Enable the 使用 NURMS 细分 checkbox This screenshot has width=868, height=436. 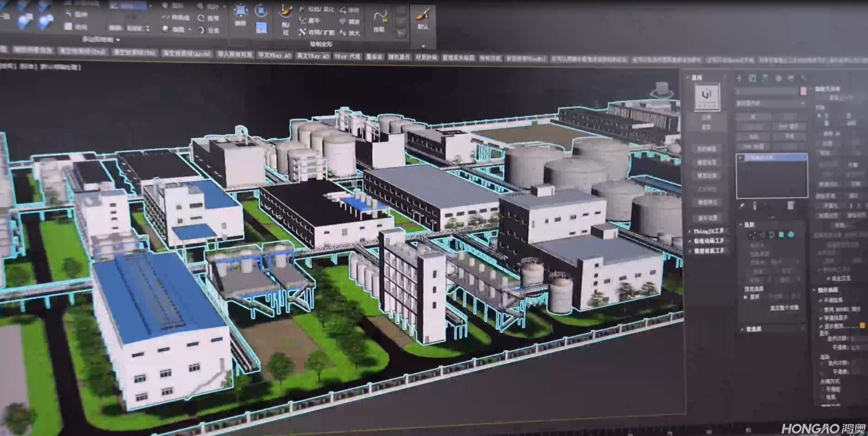click(x=821, y=309)
